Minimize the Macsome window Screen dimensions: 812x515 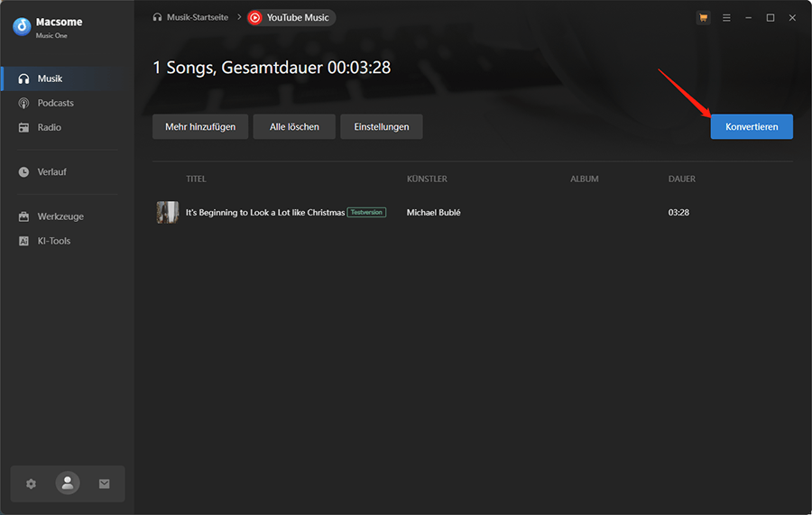point(748,18)
